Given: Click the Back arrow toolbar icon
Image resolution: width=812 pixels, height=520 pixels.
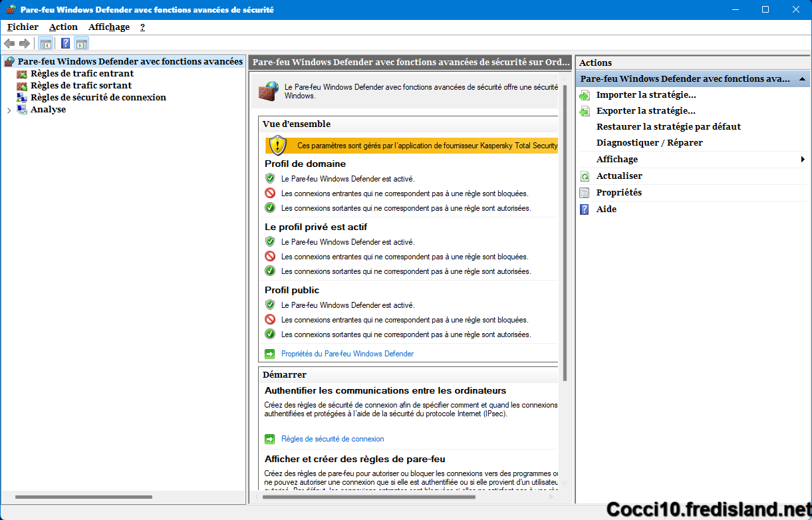Looking at the screenshot, I should tap(9, 43).
